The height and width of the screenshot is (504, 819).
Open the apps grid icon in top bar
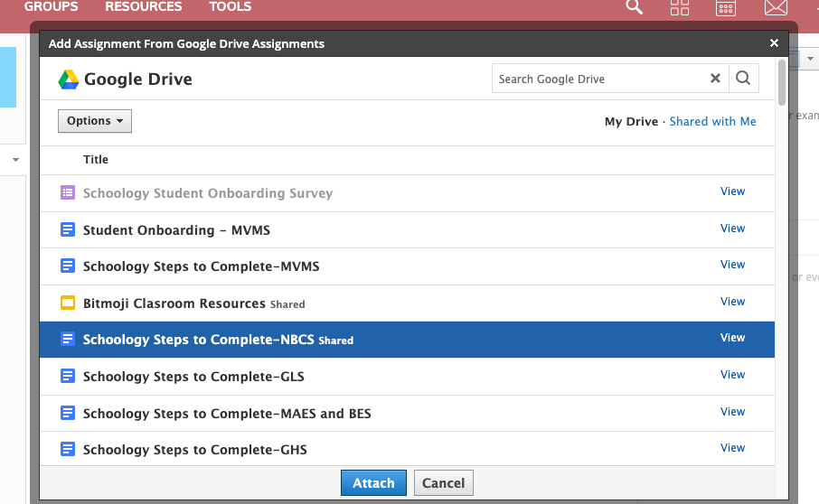pos(680,7)
